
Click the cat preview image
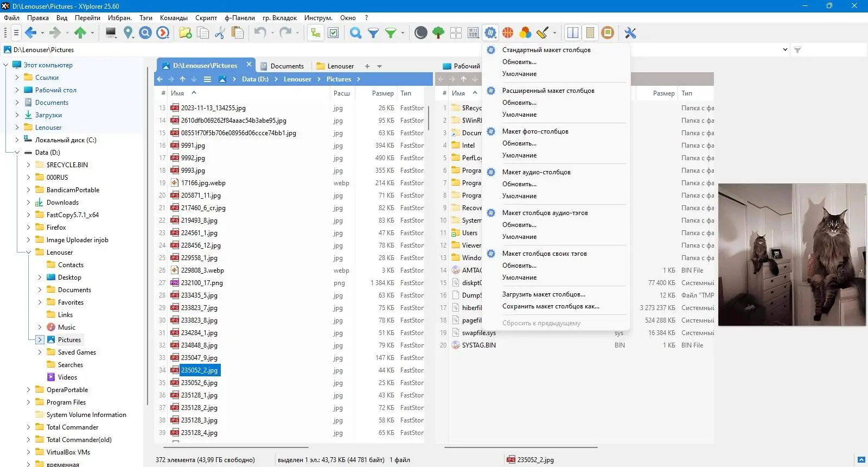coord(792,255)
